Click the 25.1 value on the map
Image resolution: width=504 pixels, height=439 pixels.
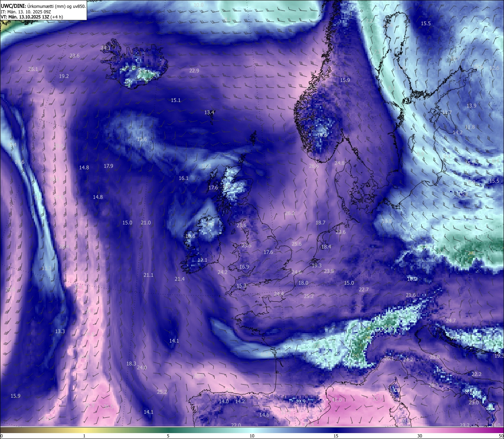coord(33,69)
